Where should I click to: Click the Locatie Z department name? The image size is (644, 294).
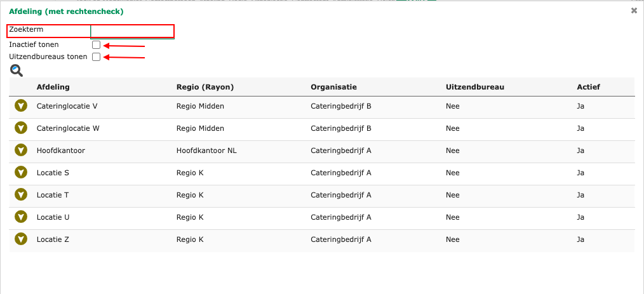point(53,239)
